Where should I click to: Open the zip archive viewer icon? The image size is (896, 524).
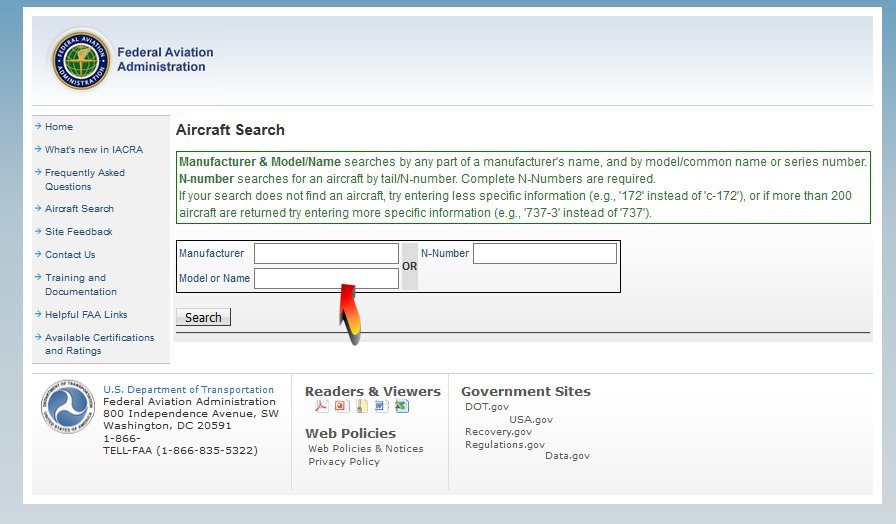(362, 406)
